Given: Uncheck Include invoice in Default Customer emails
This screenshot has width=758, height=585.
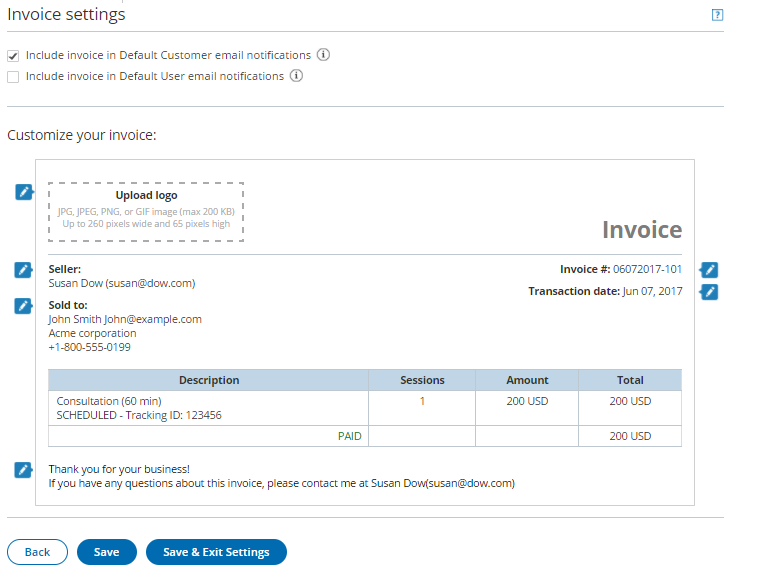Looking at the screenshot, I should (x=13, y=56).
